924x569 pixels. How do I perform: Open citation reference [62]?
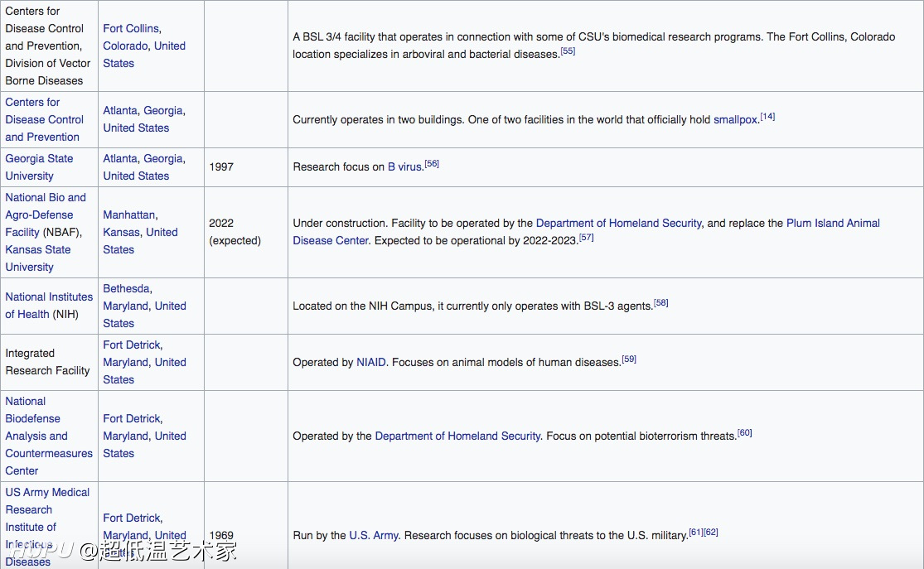(711, 533)
